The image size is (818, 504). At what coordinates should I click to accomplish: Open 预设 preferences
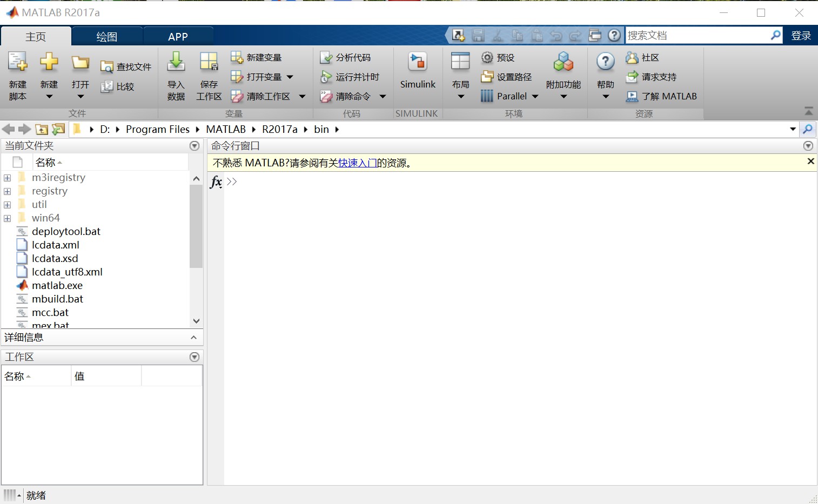tap(498, 57)
